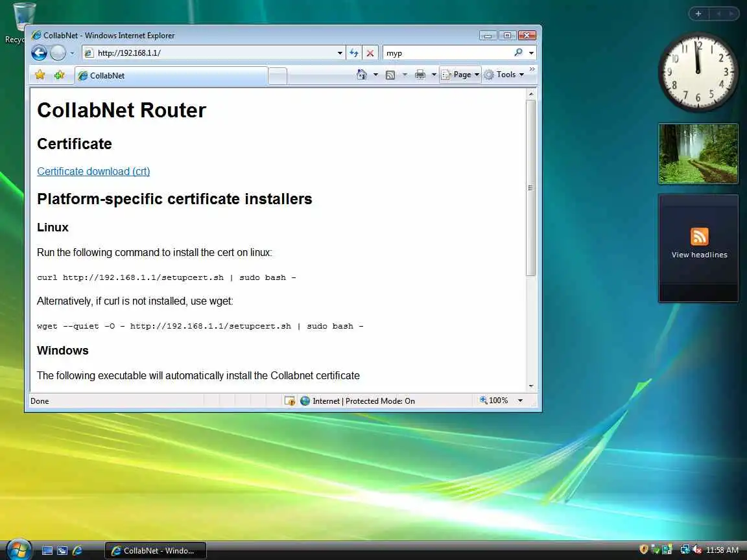Screen dimensions: 747x560
Task: Click the Back navigation arrow
Action: tap(39, 53)
